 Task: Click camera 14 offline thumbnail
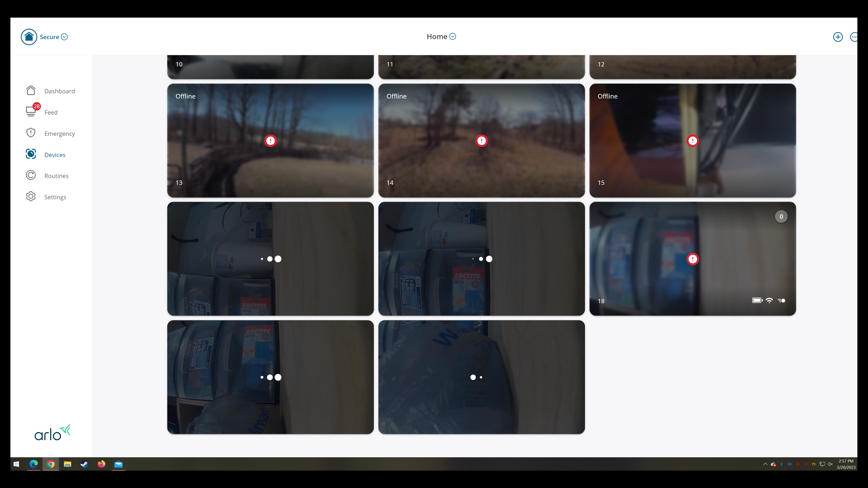(x=482, y=141)
